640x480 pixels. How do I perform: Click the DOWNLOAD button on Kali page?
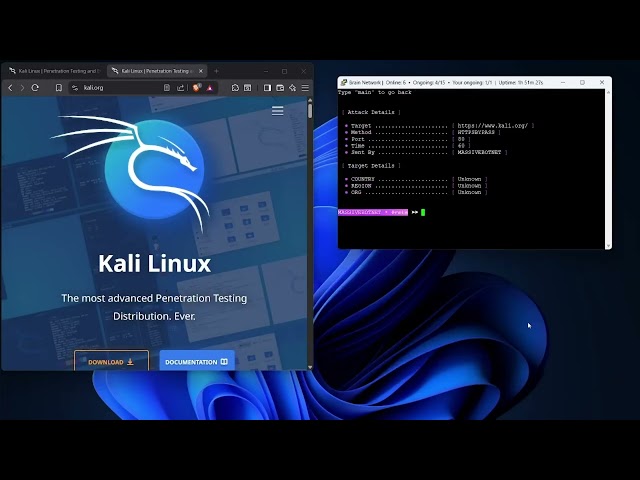(111, 362)
